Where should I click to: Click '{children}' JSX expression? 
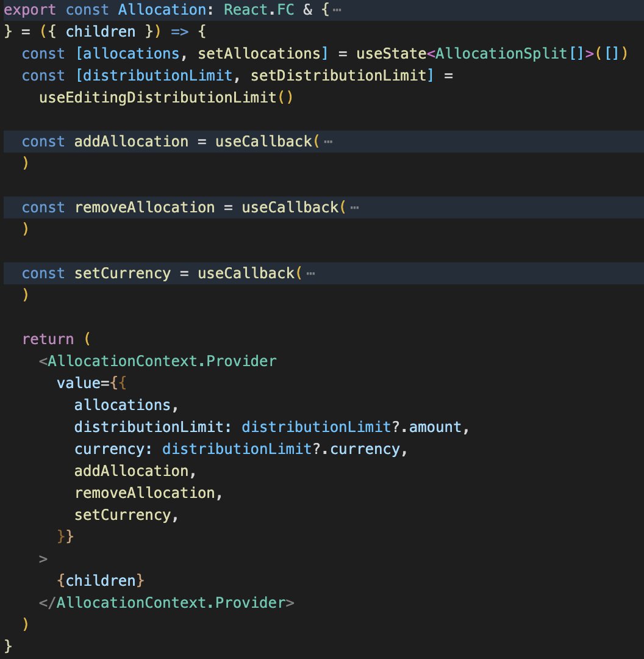(x=101, y=581)
